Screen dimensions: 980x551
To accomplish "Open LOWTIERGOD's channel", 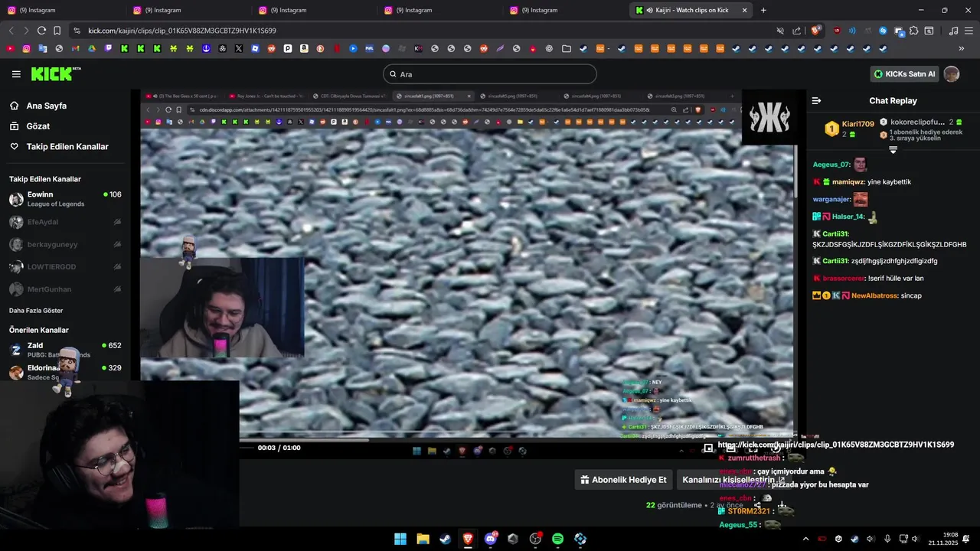I will (x=65, y=266).
